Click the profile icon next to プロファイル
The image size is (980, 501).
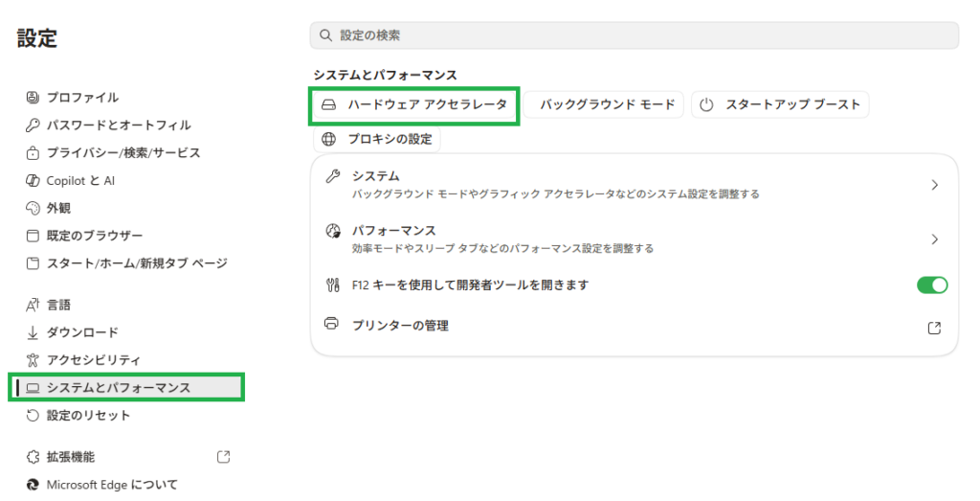coord(33,97)
